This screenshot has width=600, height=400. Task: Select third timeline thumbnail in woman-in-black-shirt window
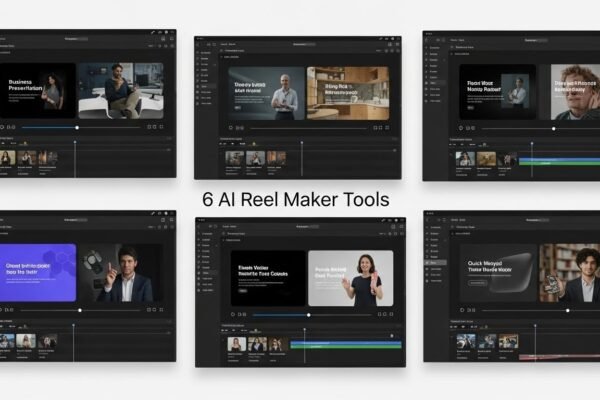278,344
